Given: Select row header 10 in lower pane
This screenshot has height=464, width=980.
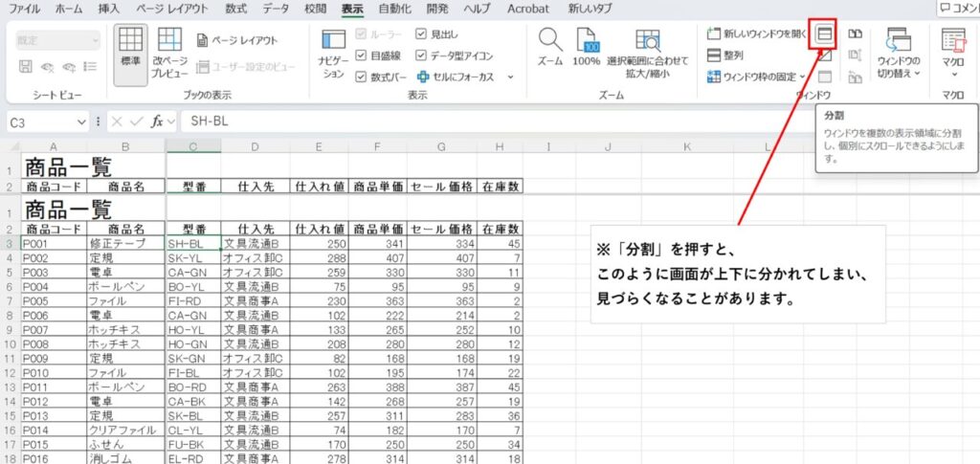Looking at the screenshot, I should tap(10, 344).
